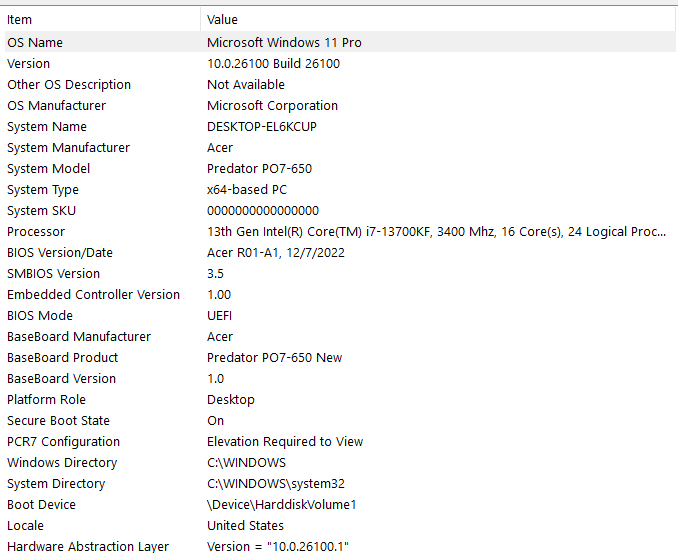Image resolution: width=678 pixels, height=553 pixels.
Task: Select the Boot Device row
Action: (340, 505)
